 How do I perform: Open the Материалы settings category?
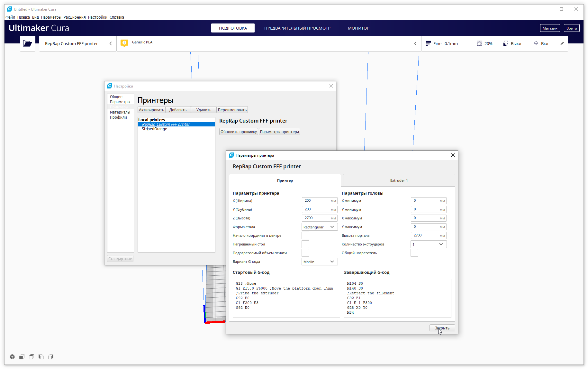point(120,112)
